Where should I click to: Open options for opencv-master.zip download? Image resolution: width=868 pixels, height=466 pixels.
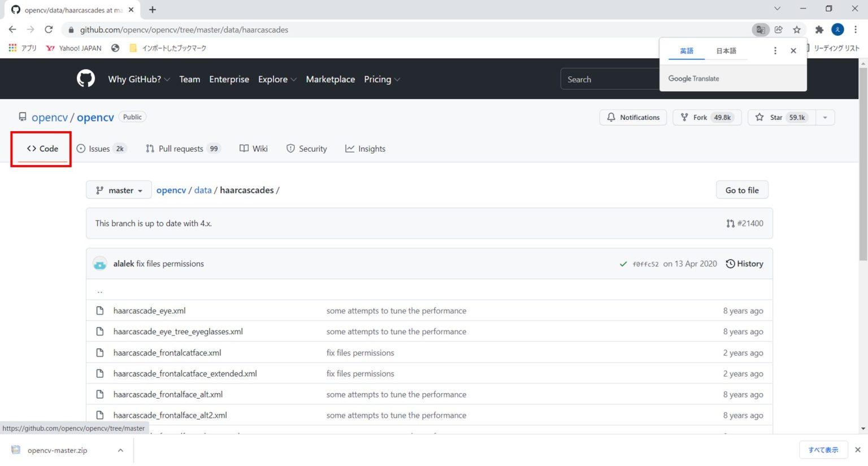(x=120, y=451)
